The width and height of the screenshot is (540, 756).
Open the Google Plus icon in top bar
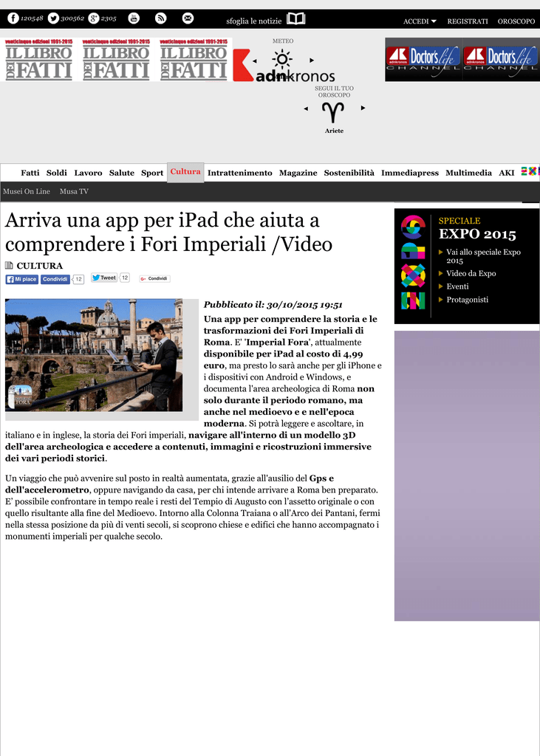pyautogui.click(x=94, y=18)
